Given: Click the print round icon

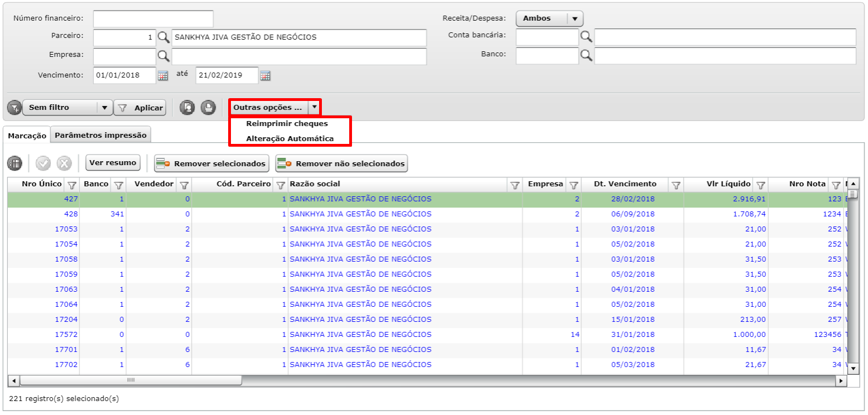Looking at the screenshot, I should pos(208,108).
